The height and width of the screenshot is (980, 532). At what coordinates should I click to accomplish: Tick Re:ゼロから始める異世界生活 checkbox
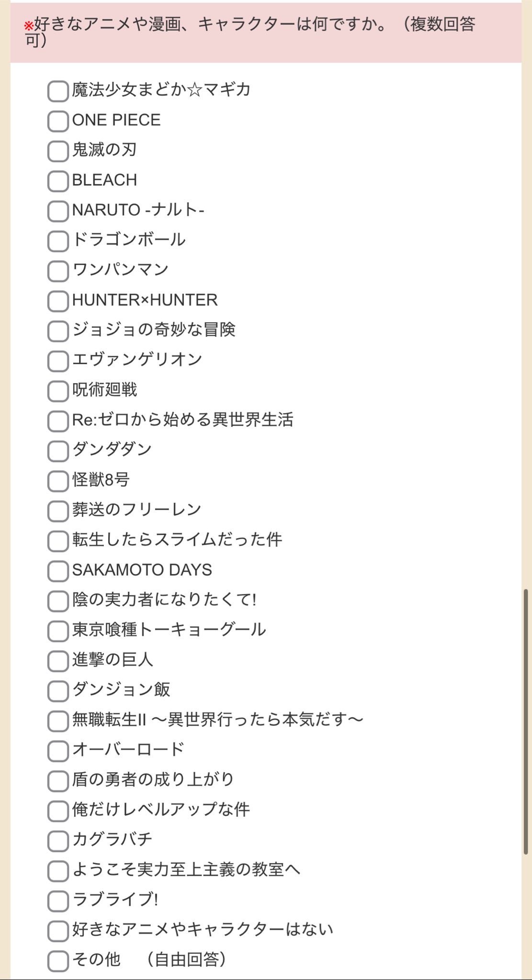click(58, 421)
